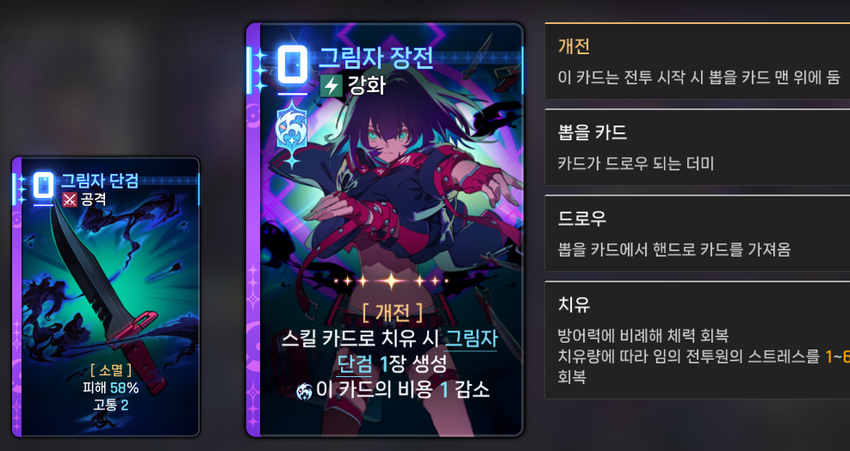Click the [ 소멸 ] keyword on small card
Image resolution: width=850 pixels, height=451 pixels.
[x=111, y=370]
